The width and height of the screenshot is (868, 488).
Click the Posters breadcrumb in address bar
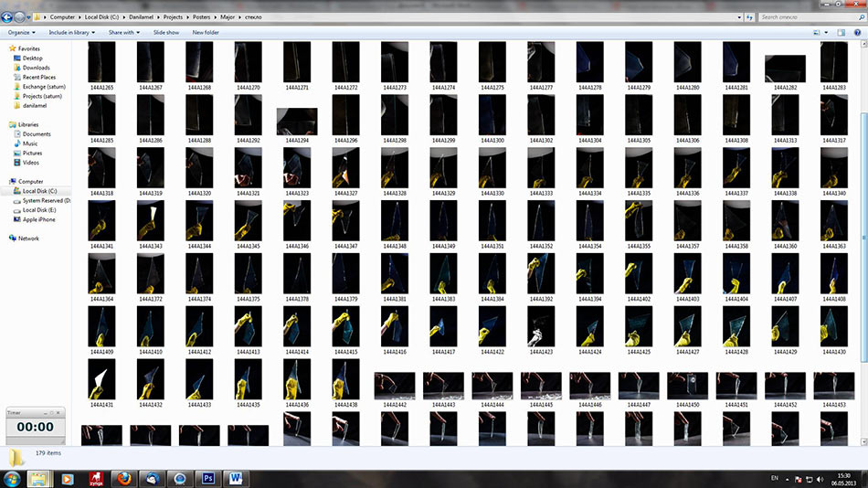coord(200,17)
